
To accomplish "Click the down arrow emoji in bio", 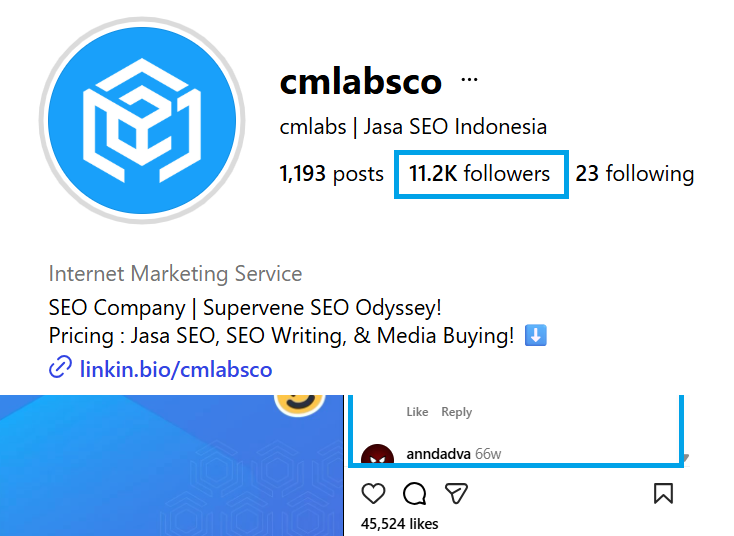I will (536, 335).
